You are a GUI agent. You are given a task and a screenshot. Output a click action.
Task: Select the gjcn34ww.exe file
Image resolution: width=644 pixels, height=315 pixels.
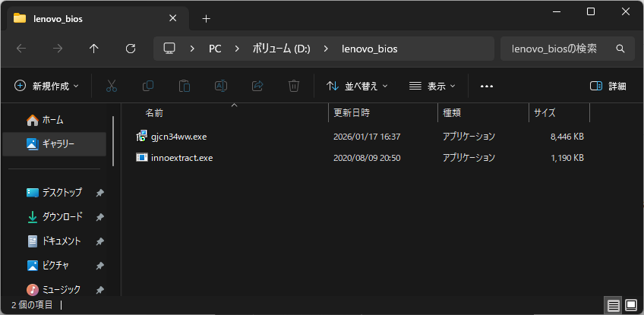tap(178, 137)
